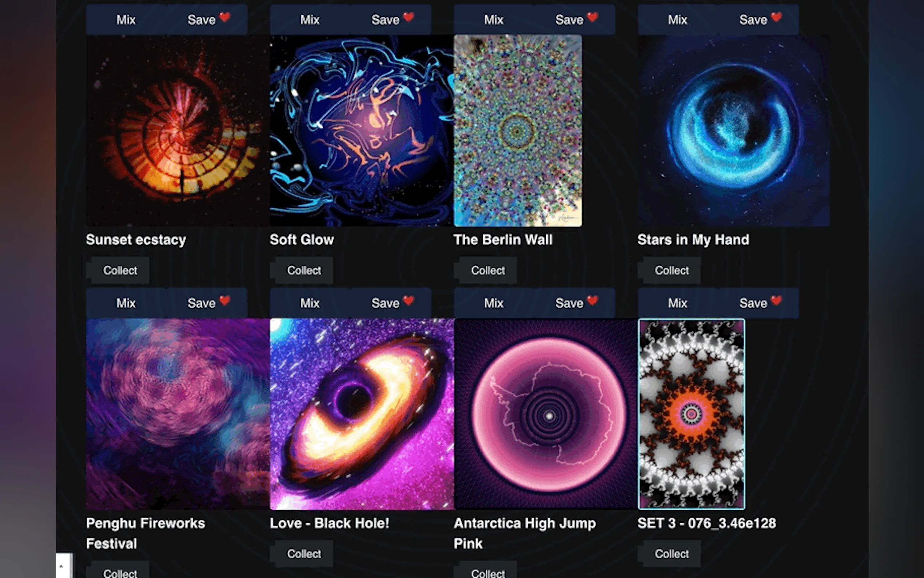Collect the Love - Black Hole! artwork

click(304, 554)
